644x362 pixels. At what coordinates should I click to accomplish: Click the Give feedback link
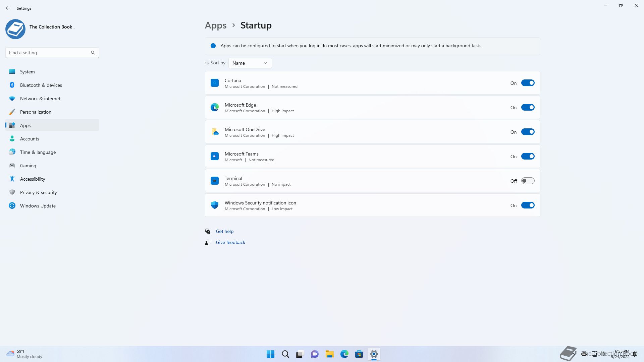[230, 242]
